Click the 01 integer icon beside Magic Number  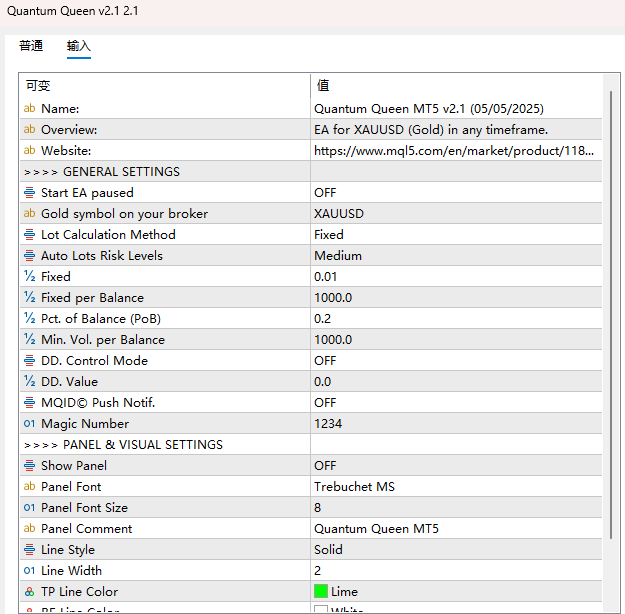click(29, 423)
